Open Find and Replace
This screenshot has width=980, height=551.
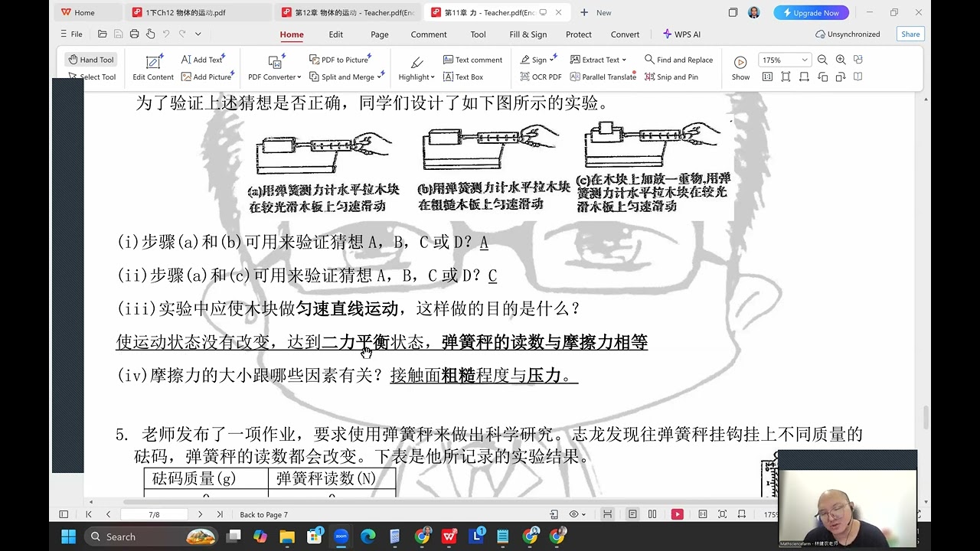[678, 60]
